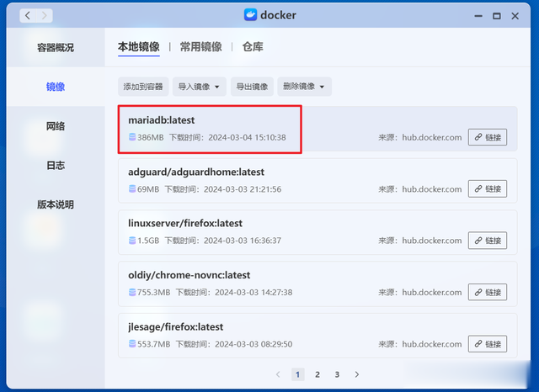Click the hub.docker.com source on the chrome-novnc row
The height and width of the screenshot is (392, 539).
(432, 293)
